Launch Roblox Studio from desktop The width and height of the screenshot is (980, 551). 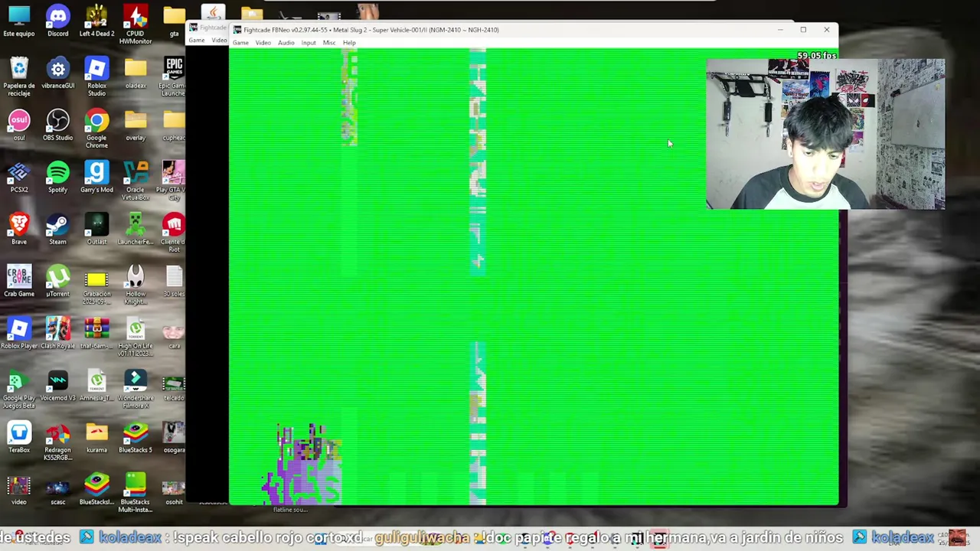[x=96, y=77]
